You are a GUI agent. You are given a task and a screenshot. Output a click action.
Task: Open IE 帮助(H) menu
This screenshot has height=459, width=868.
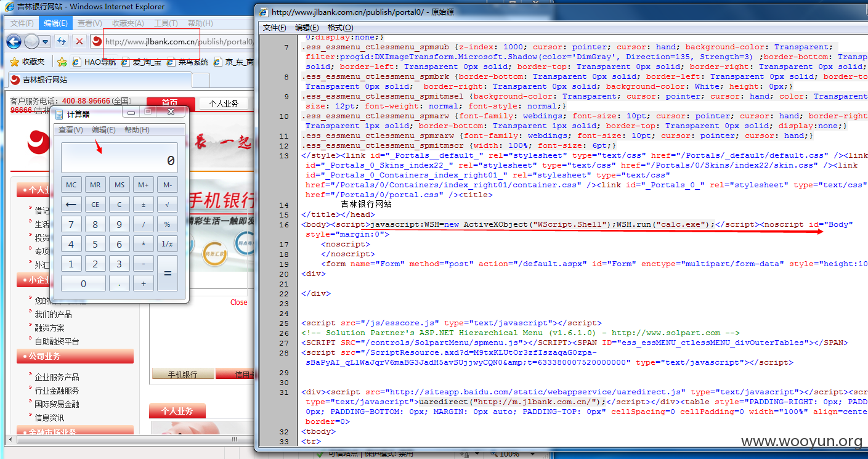click(200, 23)
